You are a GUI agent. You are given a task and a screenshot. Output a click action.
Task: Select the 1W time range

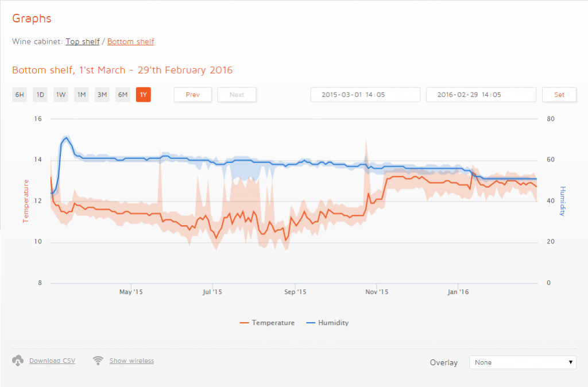click(x=61, y=95)
